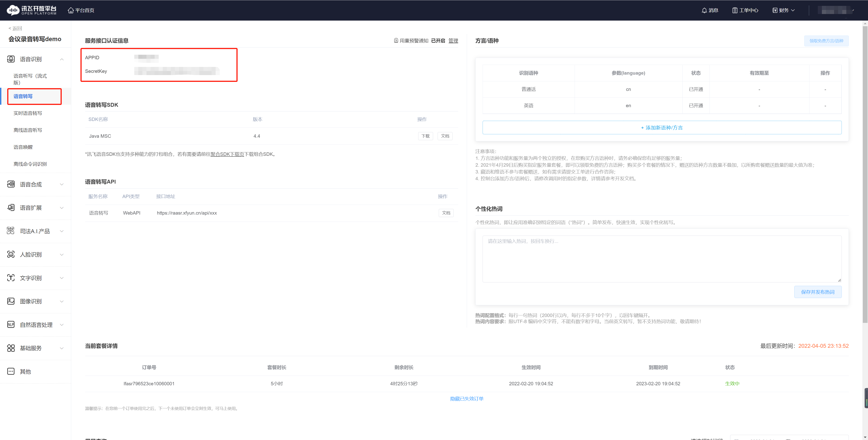The width and height of the screenshot is (868, 440).
Task: Expand the 基础服务 sidebar section
Action: [62, 348]
